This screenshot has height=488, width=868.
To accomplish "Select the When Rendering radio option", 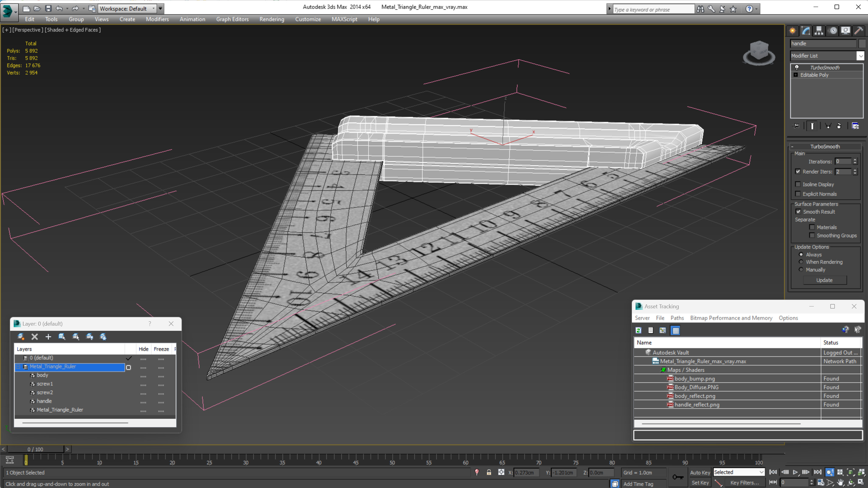I will [801, 262].
